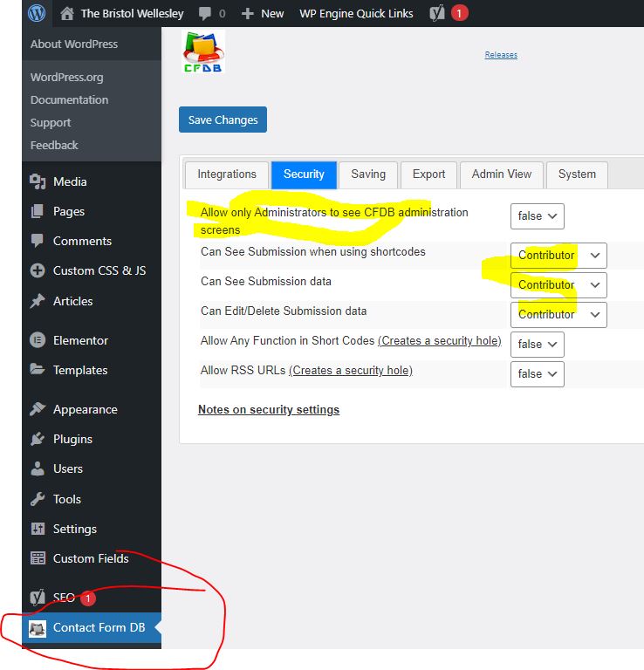Click the Save Changes button
The height and width of the screenshot is (670, 644).
click(x=223, y=120)
